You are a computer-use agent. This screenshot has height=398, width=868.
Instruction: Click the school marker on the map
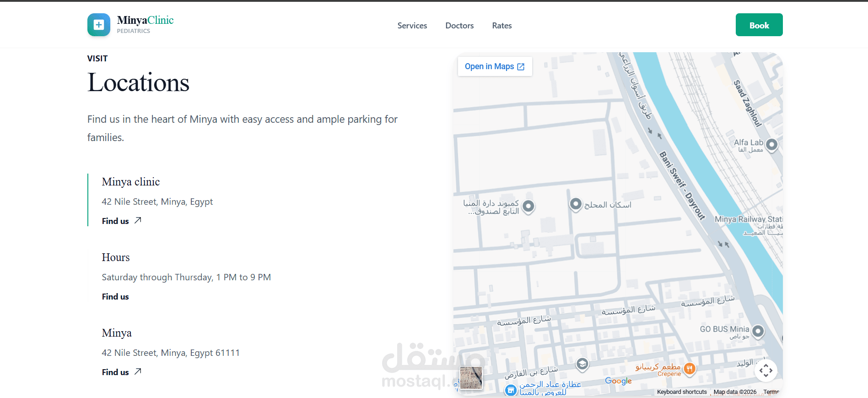[582, 365]
